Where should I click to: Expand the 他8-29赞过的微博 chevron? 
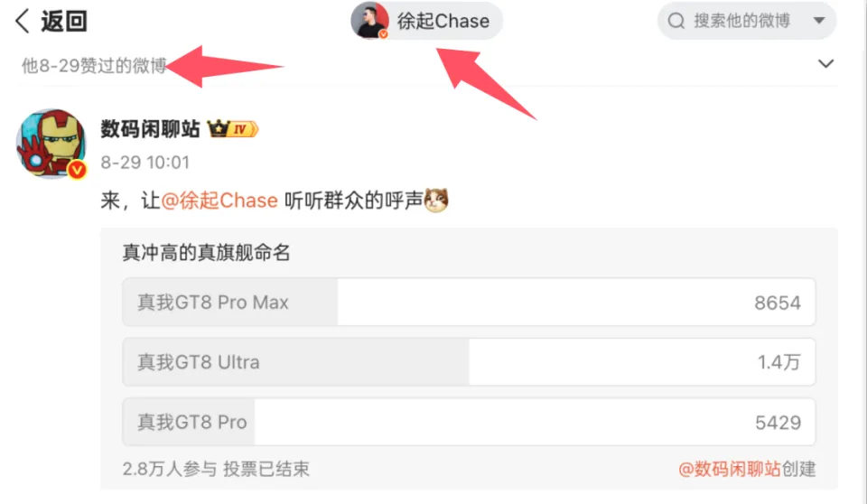tap(825, 63)
